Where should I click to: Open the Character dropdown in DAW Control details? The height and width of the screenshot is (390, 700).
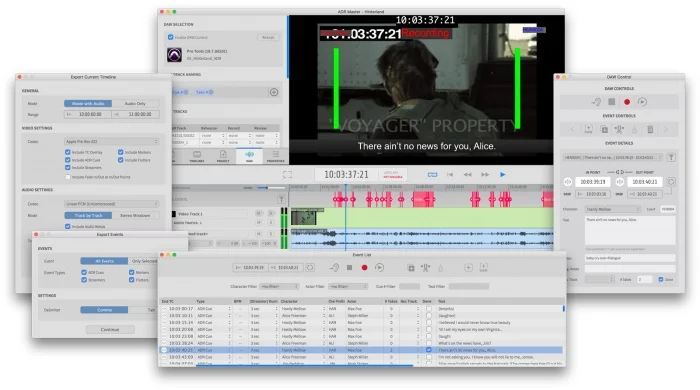(613, 209)
